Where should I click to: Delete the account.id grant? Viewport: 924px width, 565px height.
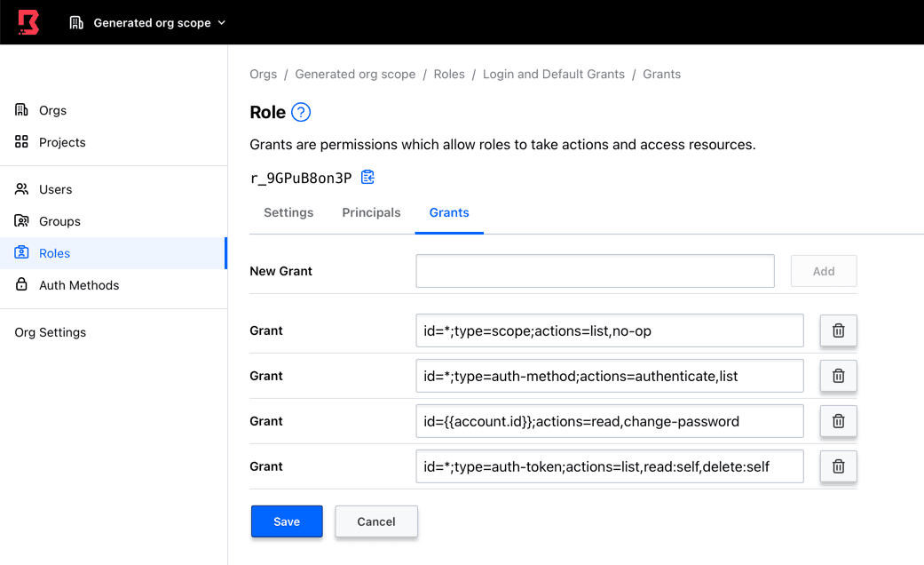[838, 421]
